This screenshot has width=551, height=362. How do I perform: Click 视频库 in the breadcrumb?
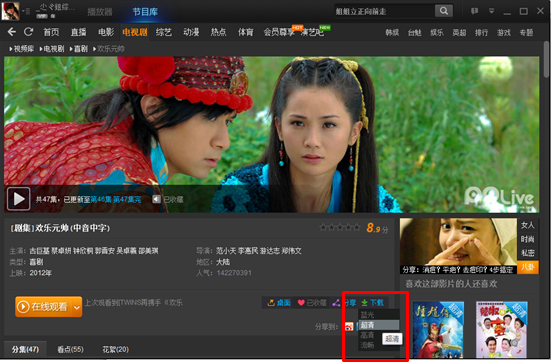[24, 49]
